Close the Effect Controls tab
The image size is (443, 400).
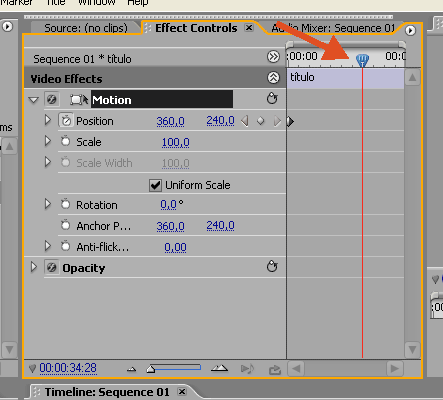(x=249, y=28)
